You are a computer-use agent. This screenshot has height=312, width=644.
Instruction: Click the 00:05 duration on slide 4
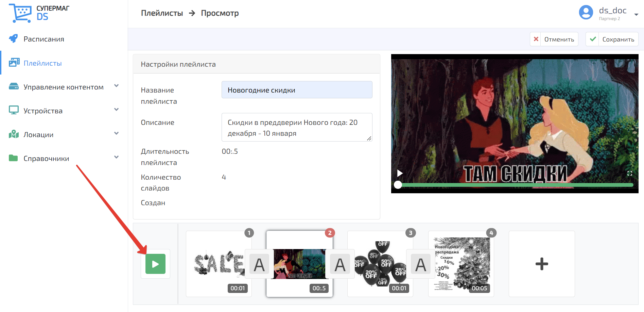tap(480, 288)
